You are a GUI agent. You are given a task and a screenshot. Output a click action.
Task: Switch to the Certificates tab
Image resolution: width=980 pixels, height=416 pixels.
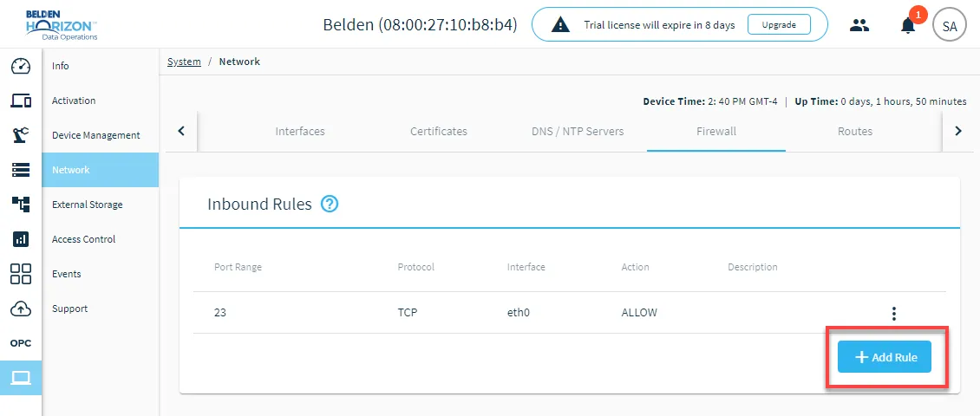[439, 132]
